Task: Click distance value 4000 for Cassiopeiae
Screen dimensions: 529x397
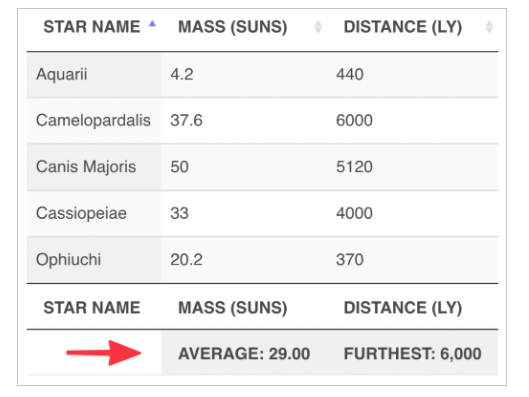Action: 354,213
